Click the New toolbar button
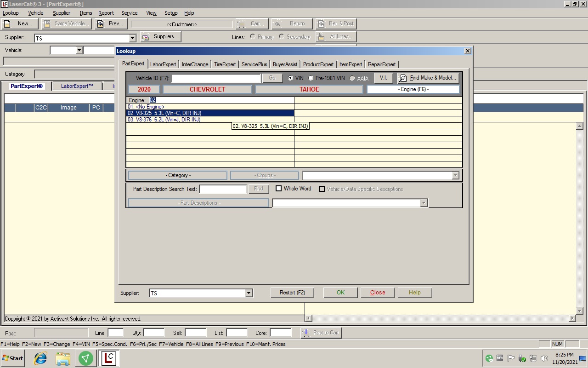 pyautogui.click(x=20, y=23)
